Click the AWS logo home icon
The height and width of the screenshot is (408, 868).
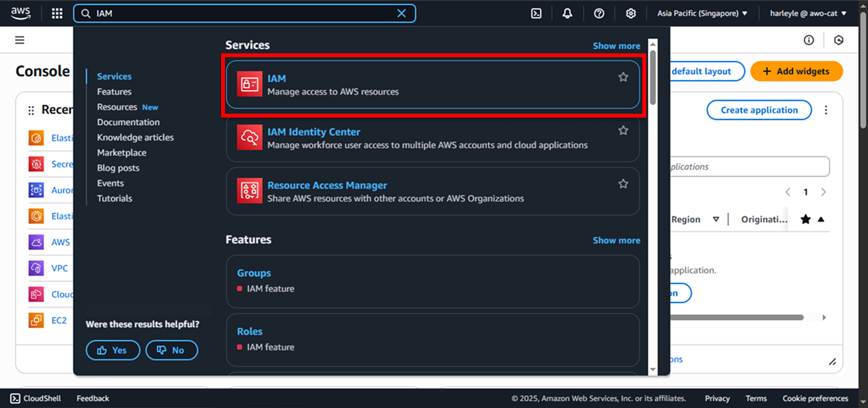(x=20, y=13)
